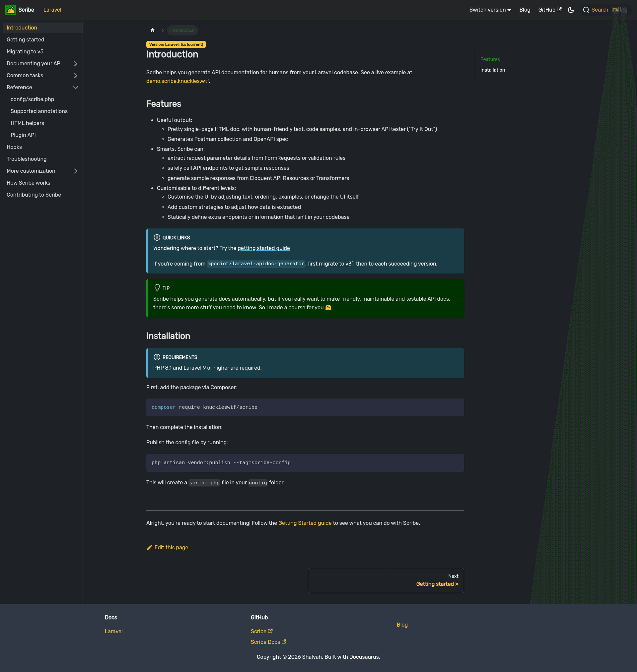Open Troubleshooting sidebar page

[x=42, y=159]
